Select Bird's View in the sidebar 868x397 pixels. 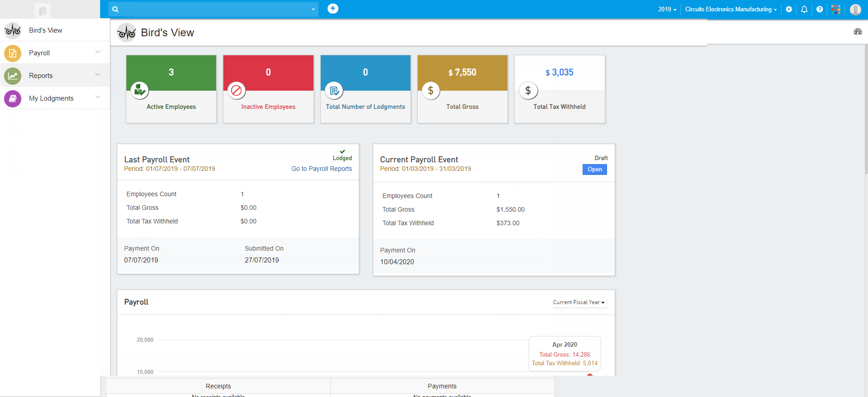pyautogui.click(x=45, y=30)
